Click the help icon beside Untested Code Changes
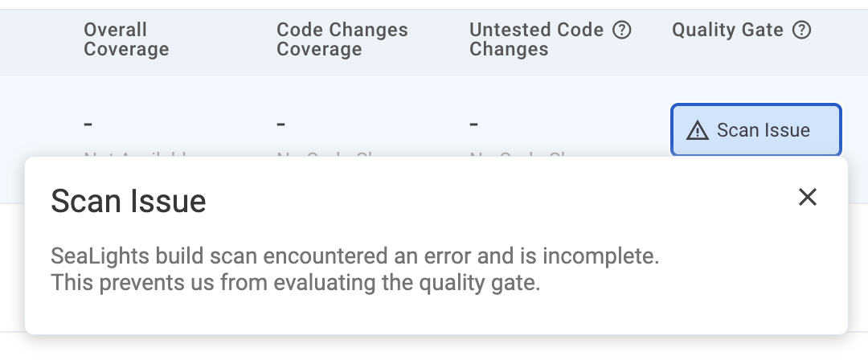Screen dimensions: 868x360 622,31
